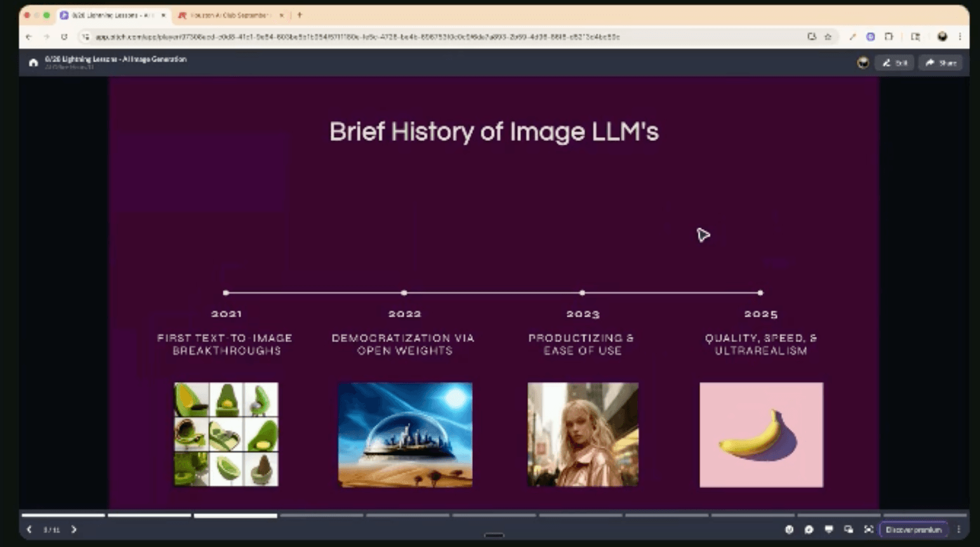Click the Discover premium button
Screen dimensions: 980x547
click(914, 529)
